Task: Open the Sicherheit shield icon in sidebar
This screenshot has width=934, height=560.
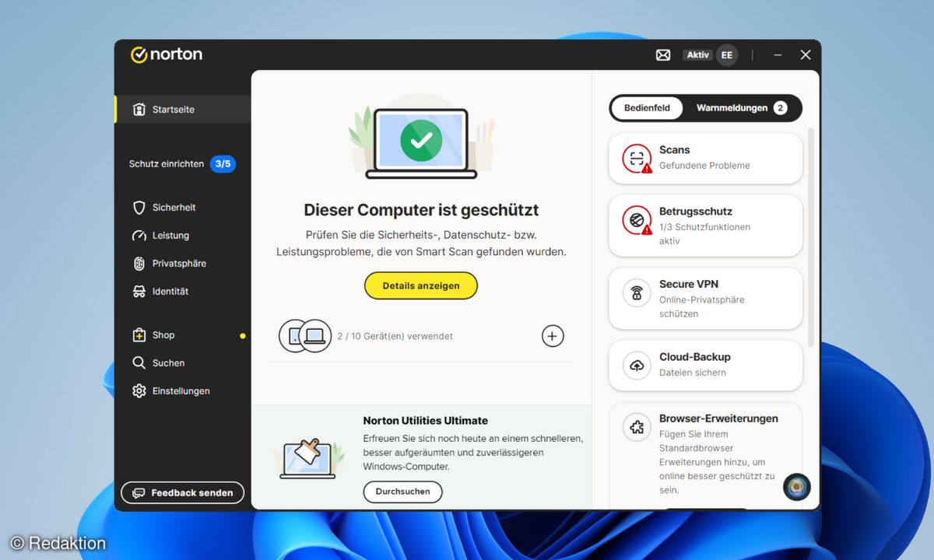Action: (139, 207)
